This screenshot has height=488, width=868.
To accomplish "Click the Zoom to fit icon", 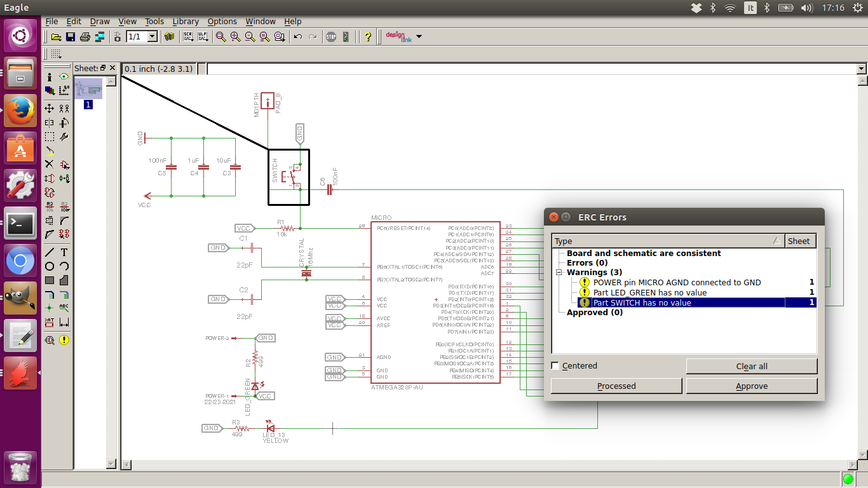I will (220, 37).
